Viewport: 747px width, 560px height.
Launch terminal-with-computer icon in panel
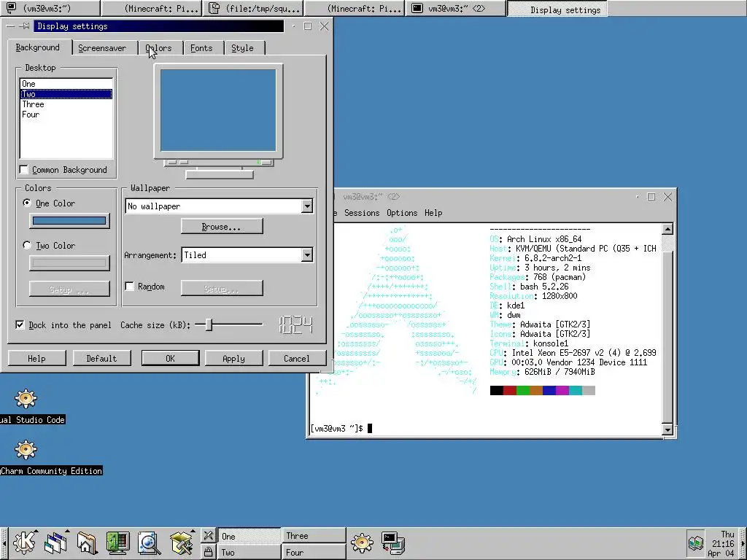pos(393,542)
